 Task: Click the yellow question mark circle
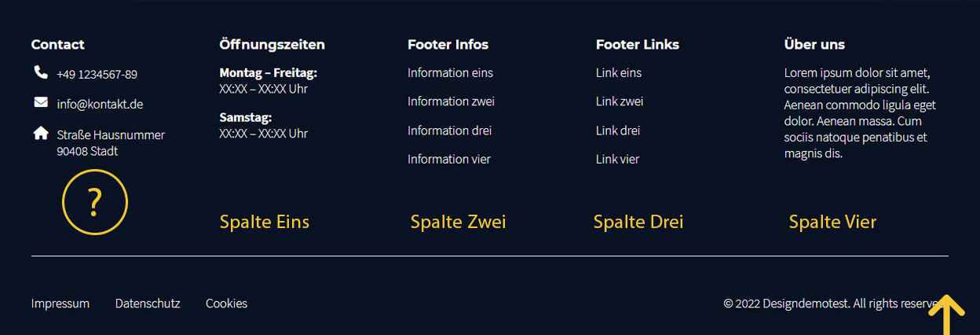[95, 202]
